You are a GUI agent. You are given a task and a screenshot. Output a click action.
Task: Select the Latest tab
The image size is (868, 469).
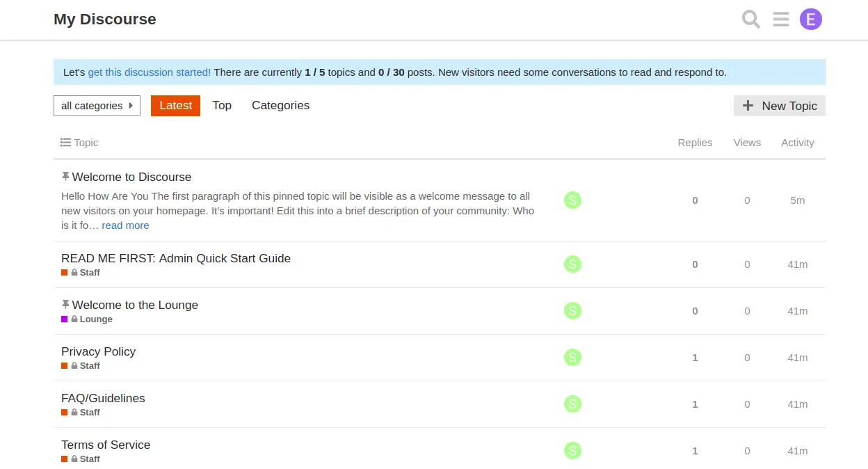pyautogui.click(x=175, y=106)
